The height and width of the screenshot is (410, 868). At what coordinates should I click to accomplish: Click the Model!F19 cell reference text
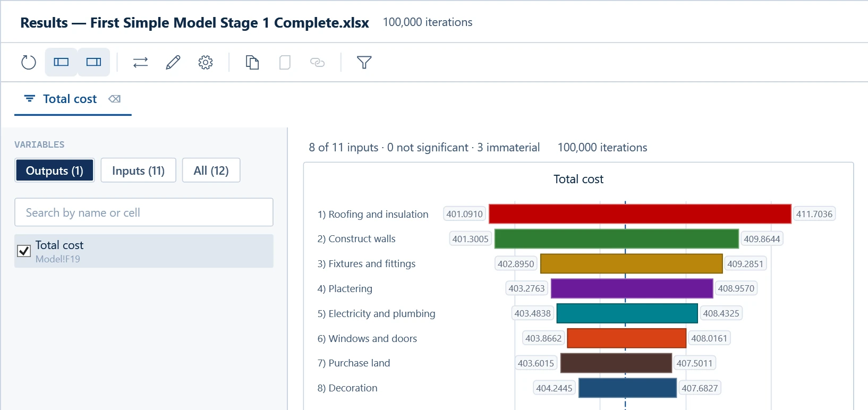tap(58, 259)
